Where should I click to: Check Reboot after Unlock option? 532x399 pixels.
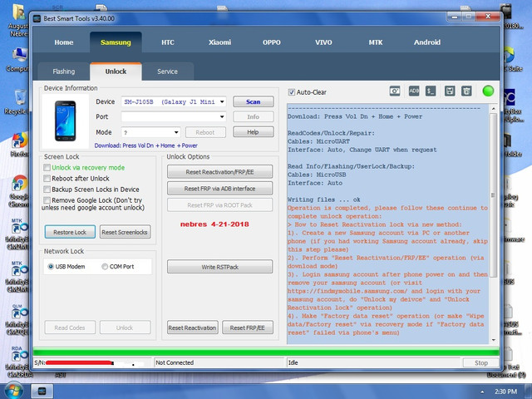click(x=47, y=179)
